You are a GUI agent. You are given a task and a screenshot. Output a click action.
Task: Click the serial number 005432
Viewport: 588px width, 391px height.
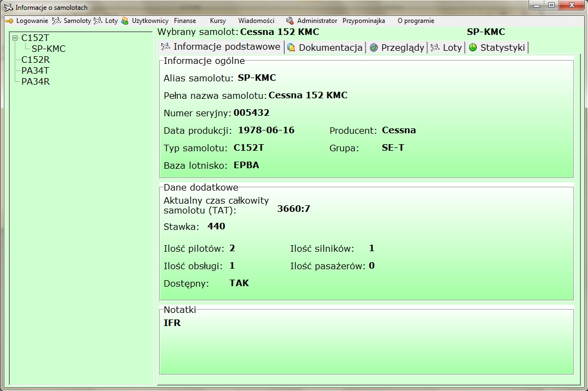(x=251, y=113)
